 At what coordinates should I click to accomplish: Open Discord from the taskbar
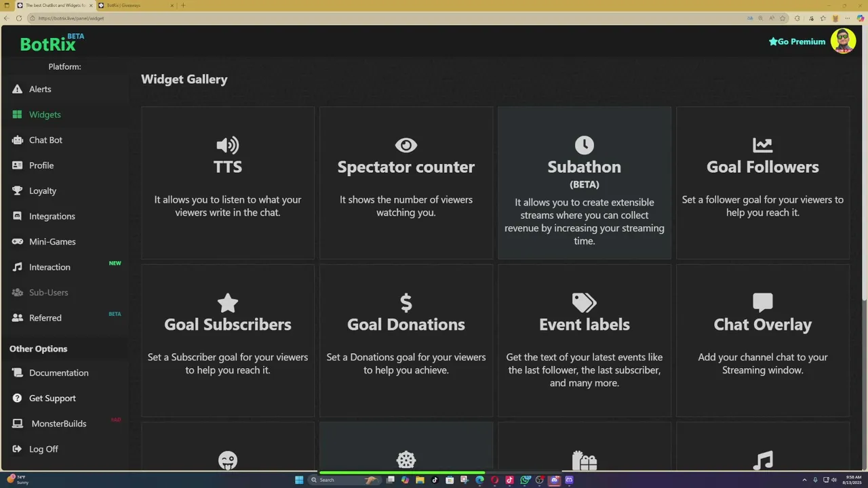554,480
